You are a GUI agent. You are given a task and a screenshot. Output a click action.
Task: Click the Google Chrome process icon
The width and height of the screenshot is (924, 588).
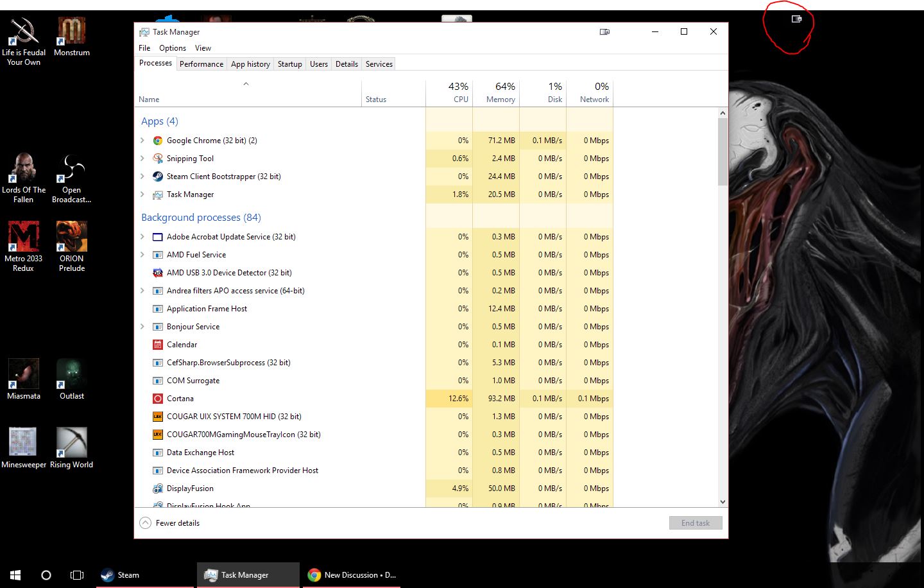point(158,141)
